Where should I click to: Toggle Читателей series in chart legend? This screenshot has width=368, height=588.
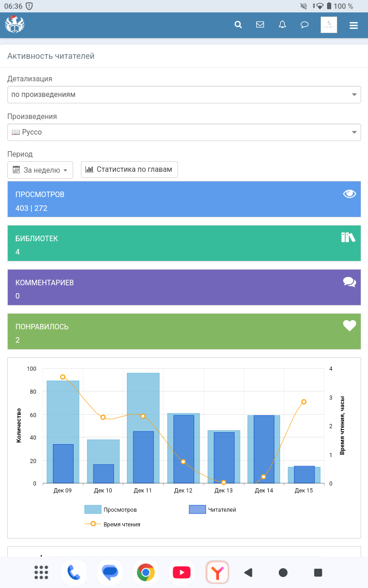213,509
